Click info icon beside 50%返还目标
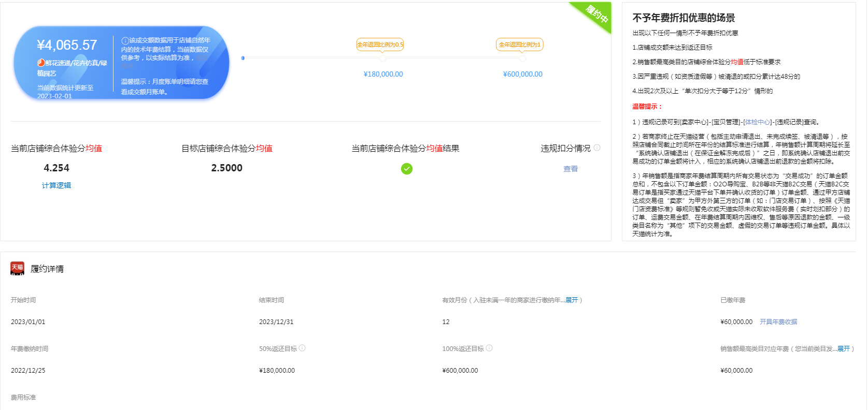Viewport: 868px width, 410px height. click(302, 348)
